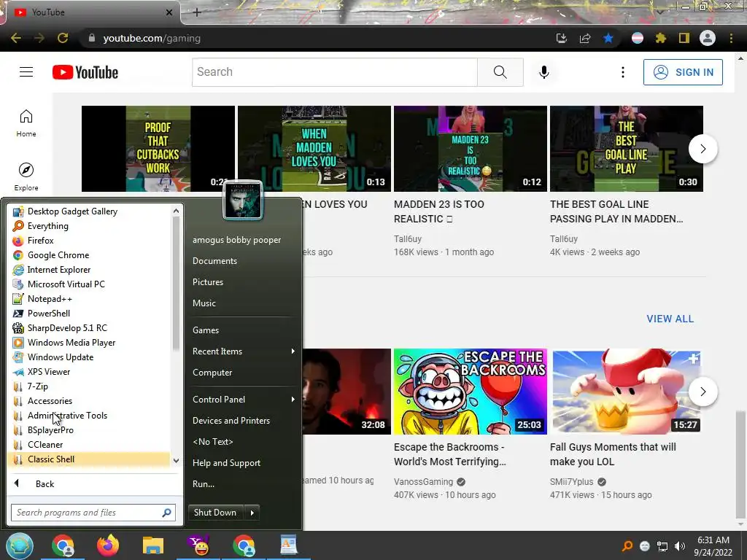Reload the page with the refresh icon
The height and width of the screenshot is (560, 747).
click(63, 38)
